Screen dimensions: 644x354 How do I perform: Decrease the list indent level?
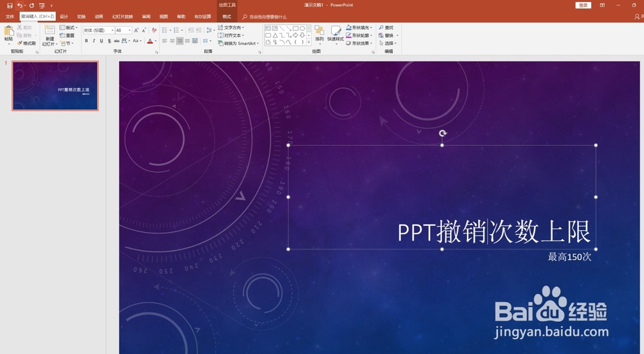(191, 30)
